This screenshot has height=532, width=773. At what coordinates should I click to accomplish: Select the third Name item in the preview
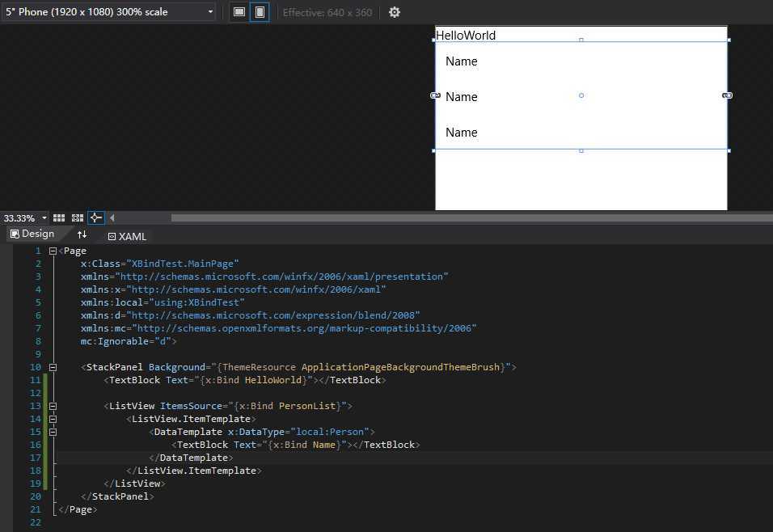click(462, 132)
